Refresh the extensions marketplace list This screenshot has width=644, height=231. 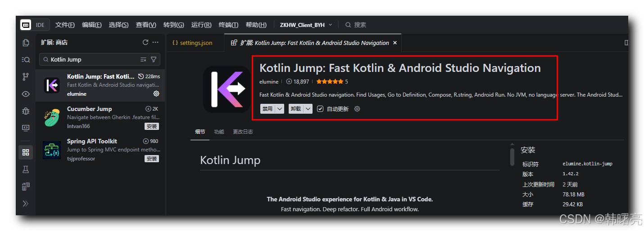(x=145, y=42)
